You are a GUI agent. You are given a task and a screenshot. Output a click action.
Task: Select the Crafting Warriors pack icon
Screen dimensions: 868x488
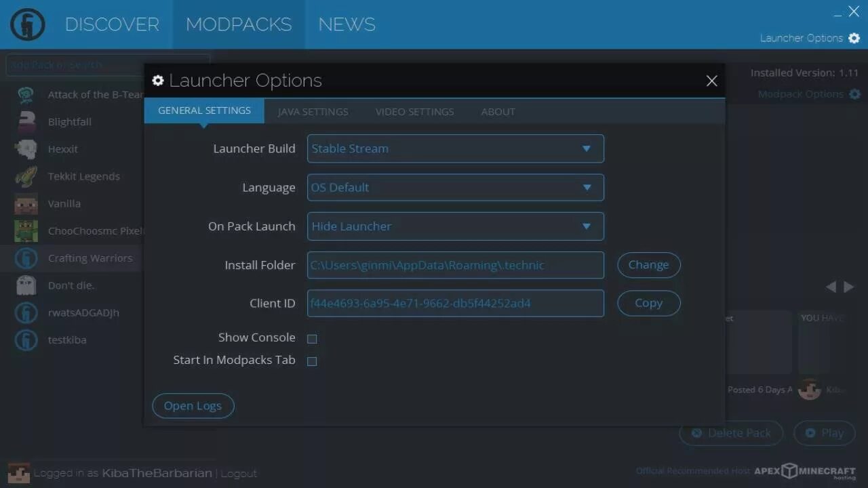(x=26, y=258)
